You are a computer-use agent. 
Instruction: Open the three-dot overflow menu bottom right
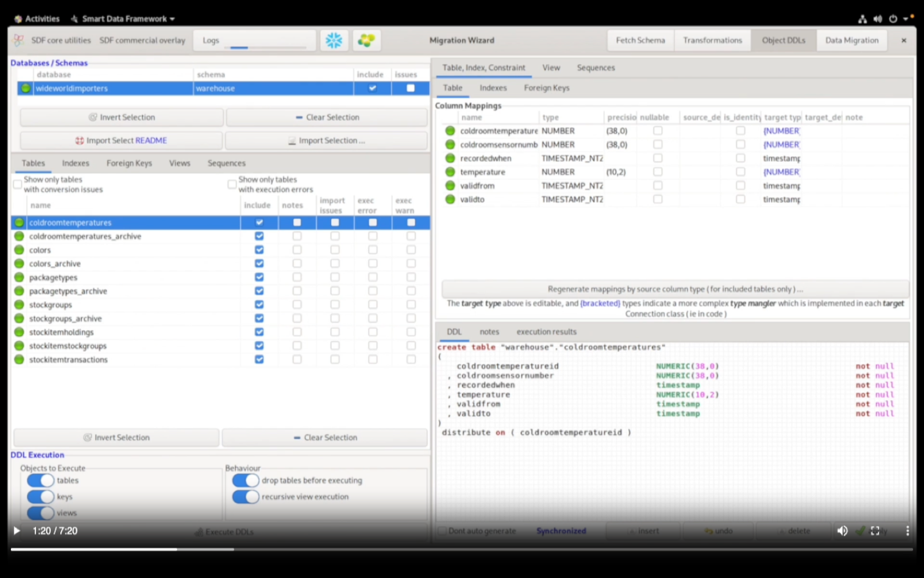[907, 531]
